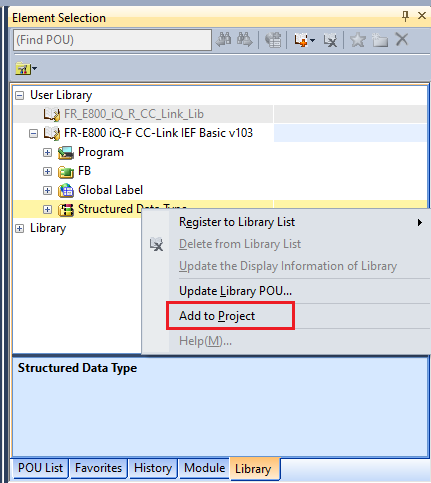Click the add to favorites star icon
This screenshot has width=431, height=483.
[x=358, y=40]
